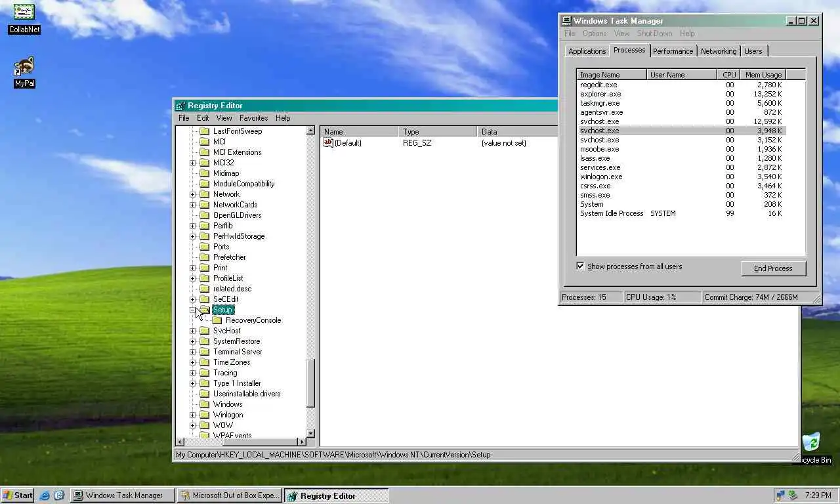
Task: Open the Registry Editor Edit menu
Action: pos(203,118)
